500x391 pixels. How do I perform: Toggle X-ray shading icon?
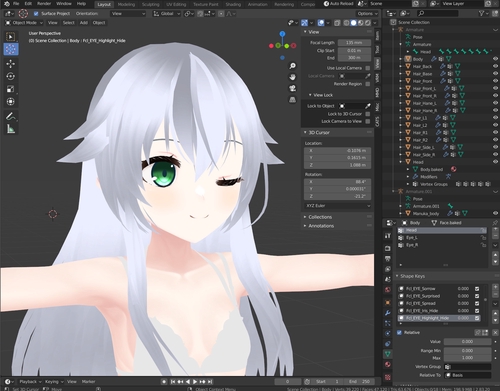point(337,23)
